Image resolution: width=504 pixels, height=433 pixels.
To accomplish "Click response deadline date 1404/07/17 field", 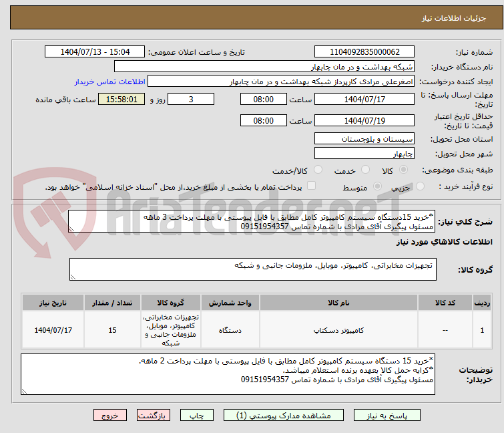I will click(x=364, y=99).
